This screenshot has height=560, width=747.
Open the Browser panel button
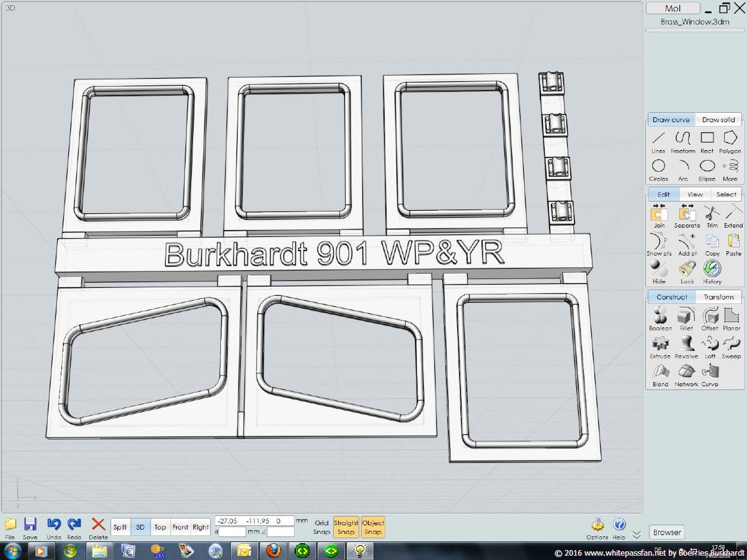point(667,532)
